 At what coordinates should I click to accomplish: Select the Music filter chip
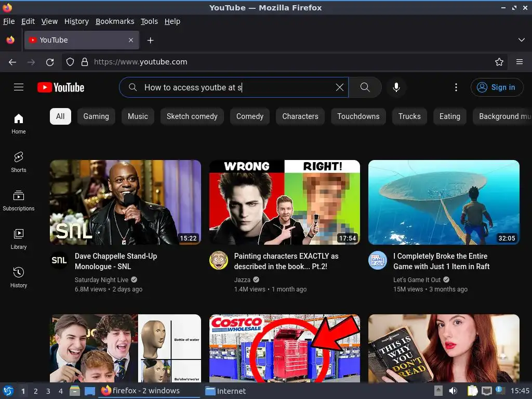pos(138,116)
